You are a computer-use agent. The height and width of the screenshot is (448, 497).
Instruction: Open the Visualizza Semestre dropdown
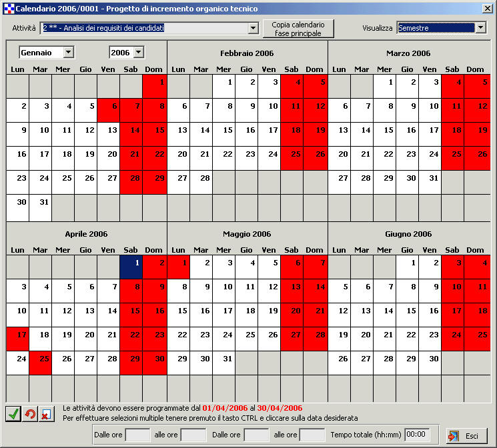480,28
